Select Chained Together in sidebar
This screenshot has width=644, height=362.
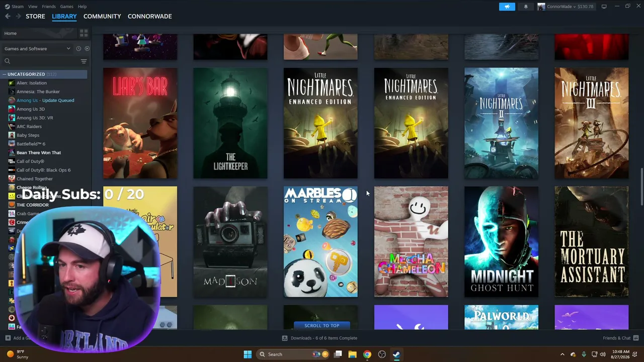pyautogui.click(x=34, y=179)
